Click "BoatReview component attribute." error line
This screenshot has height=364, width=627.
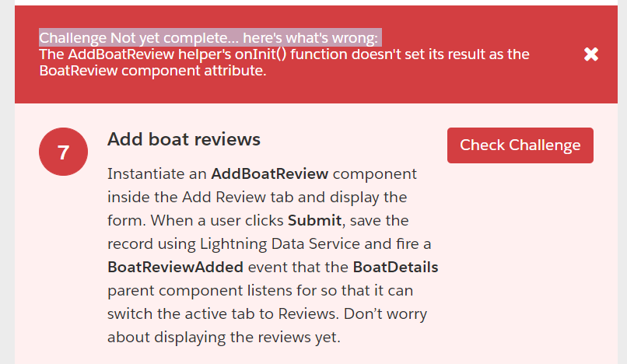tap(153, 70)
